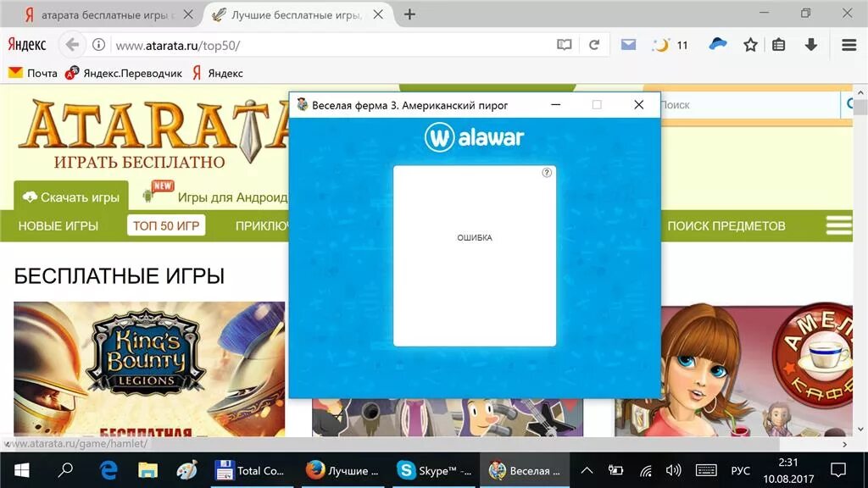868x488 pixels.
Task: Click the vertical scrollbar of the web page
Action: tap(860, 107)
